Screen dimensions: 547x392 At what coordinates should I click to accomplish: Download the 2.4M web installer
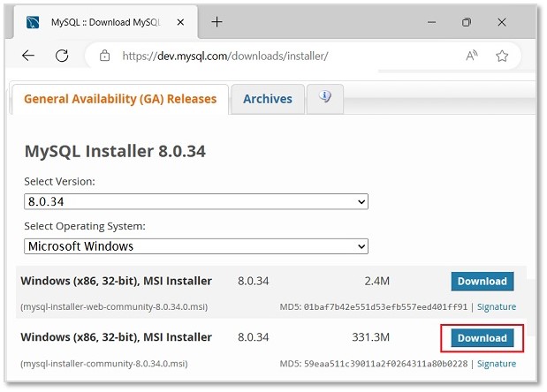point(482,282)
